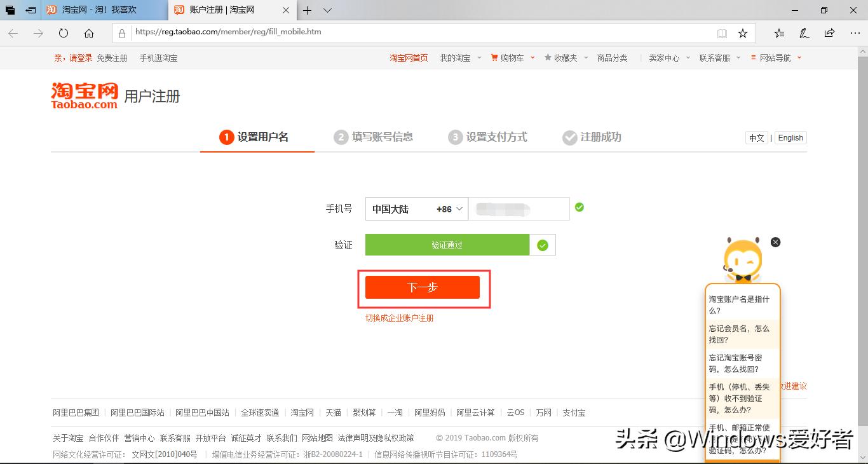Screen dimensions: 868x464
Task: Click the share page icon
Action: 829,33
